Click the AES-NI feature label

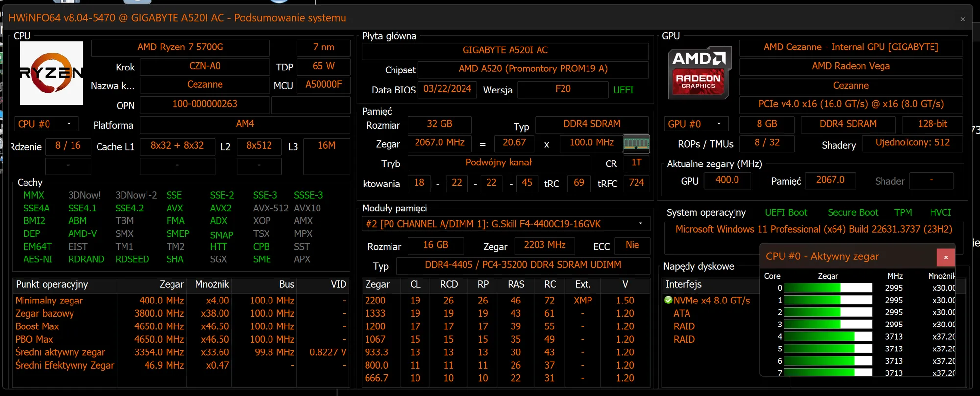(38, 259)
